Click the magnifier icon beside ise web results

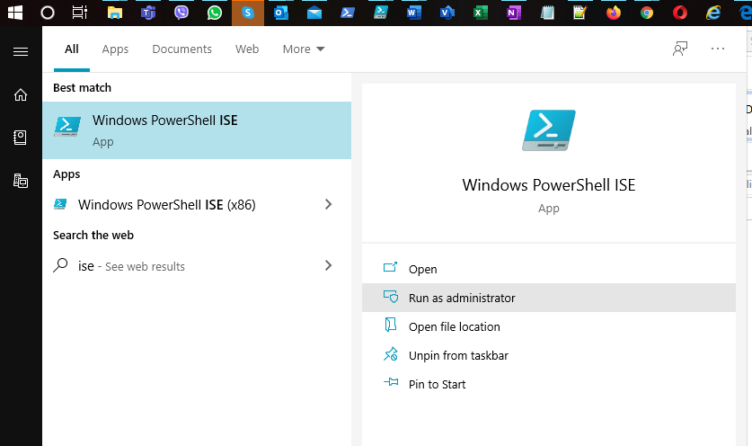(60, 265)
